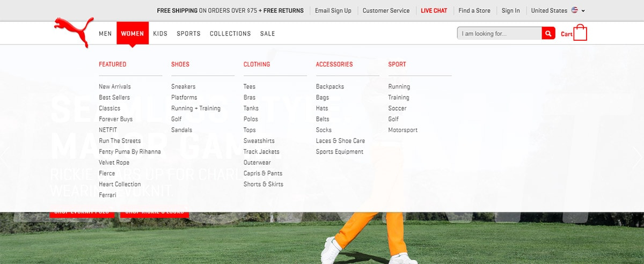Click Motorsport under Sport
644x264 pixels.
coord(402,130)
